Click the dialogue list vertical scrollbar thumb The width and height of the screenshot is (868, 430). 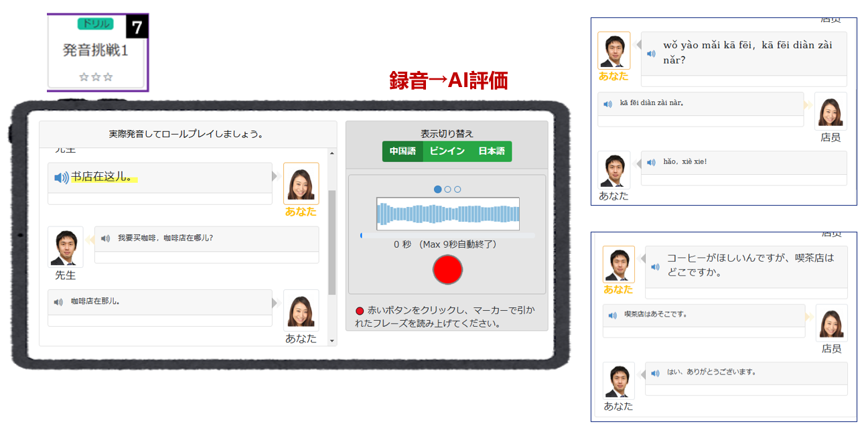(332, 241)
